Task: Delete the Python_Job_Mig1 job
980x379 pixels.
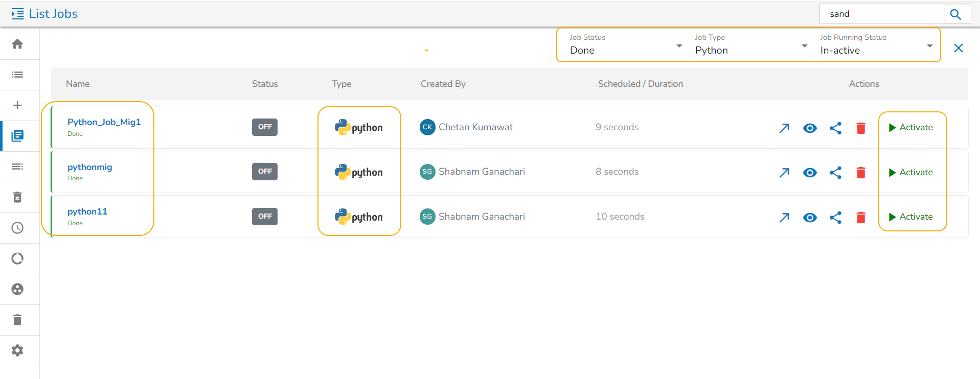Action: coord(861,128)
